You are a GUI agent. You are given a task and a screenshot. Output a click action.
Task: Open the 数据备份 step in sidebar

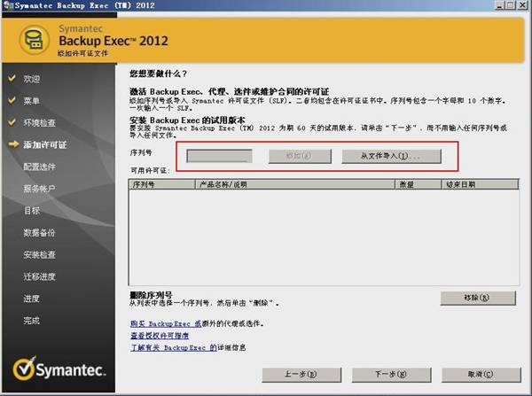click(x=39, y=232)
